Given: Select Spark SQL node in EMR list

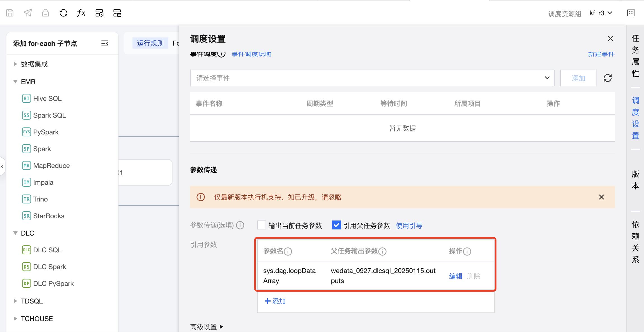Looking at the screenshot, I should 49,115.
